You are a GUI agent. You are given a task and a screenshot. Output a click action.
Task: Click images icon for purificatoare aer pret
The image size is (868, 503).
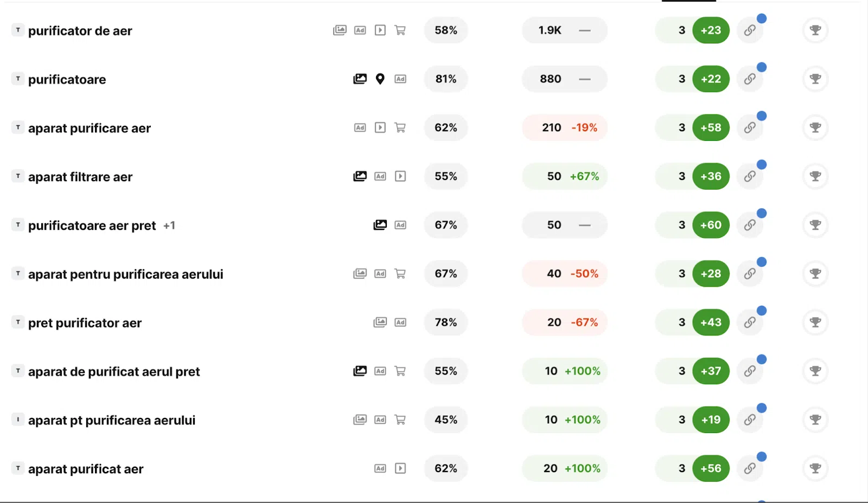pos(380,225)
